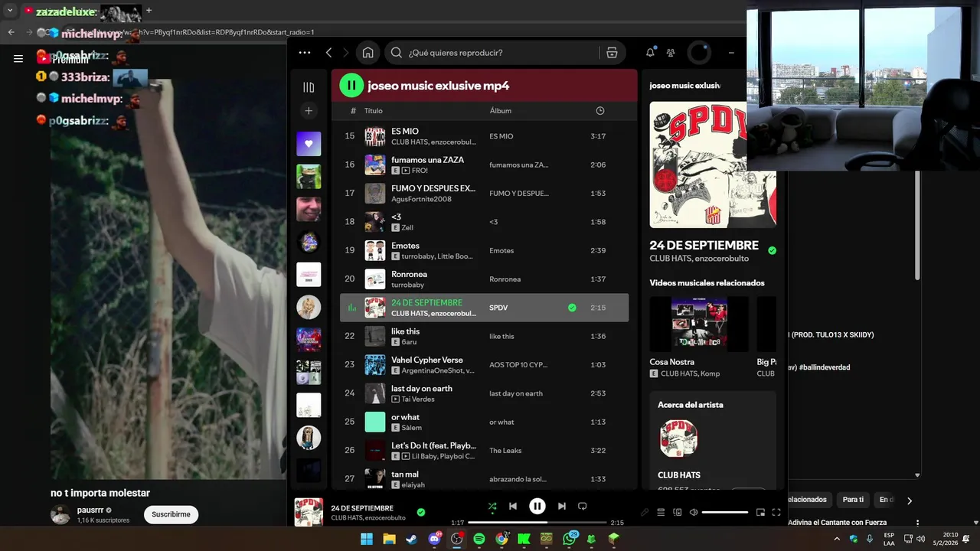
Task: Open turrobaby artist link under Ronronea
Action: coord(407,285)
